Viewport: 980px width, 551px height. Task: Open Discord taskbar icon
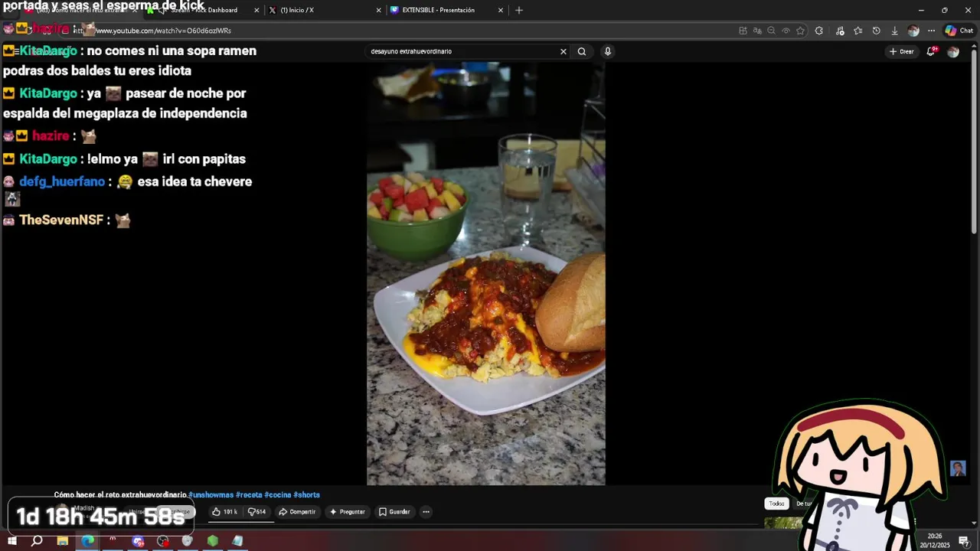(x=138, y=541)
